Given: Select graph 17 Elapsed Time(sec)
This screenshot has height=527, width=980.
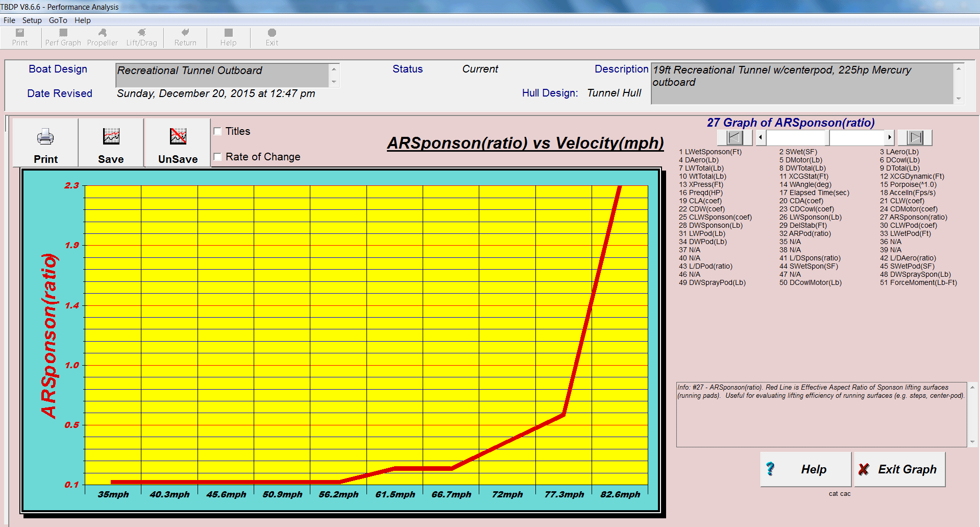Looking at the screenshot, I should 814,193.
